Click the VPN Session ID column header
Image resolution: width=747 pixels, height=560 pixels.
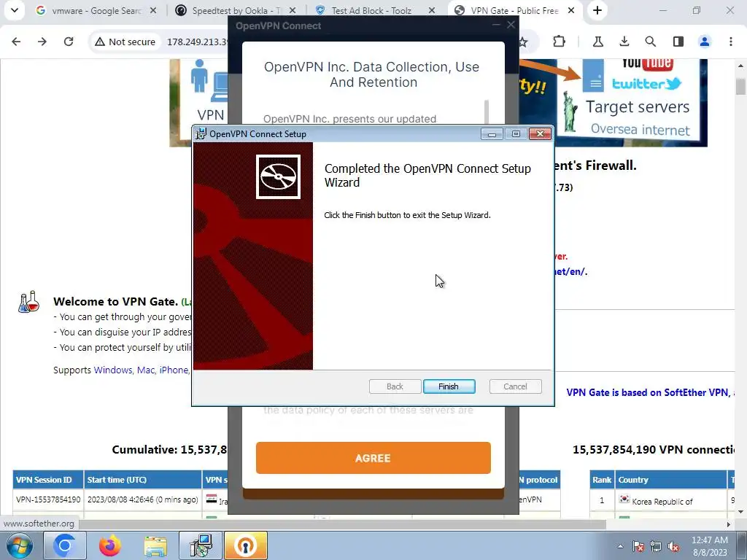[x=48, y=480]
